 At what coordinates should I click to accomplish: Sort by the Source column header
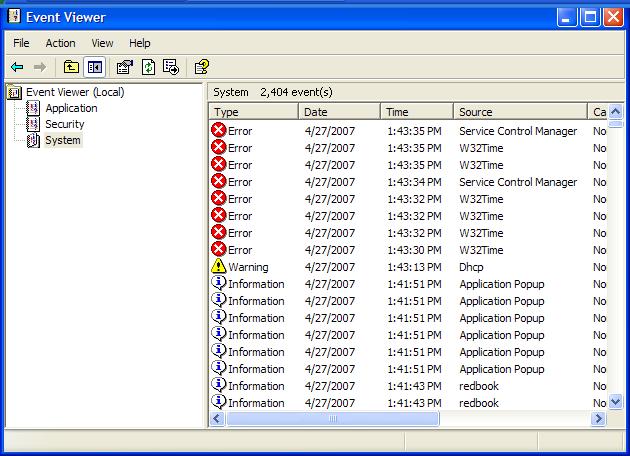(520, 112)
